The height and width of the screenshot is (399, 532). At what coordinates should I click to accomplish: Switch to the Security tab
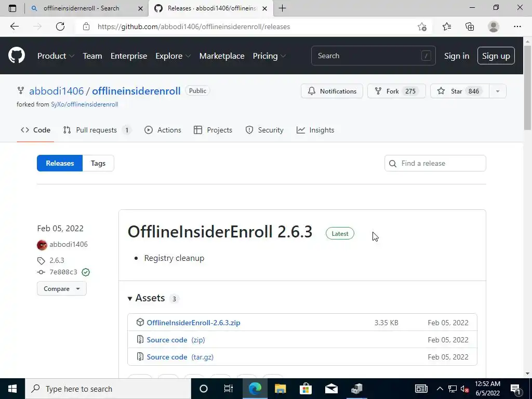point(264,130)
